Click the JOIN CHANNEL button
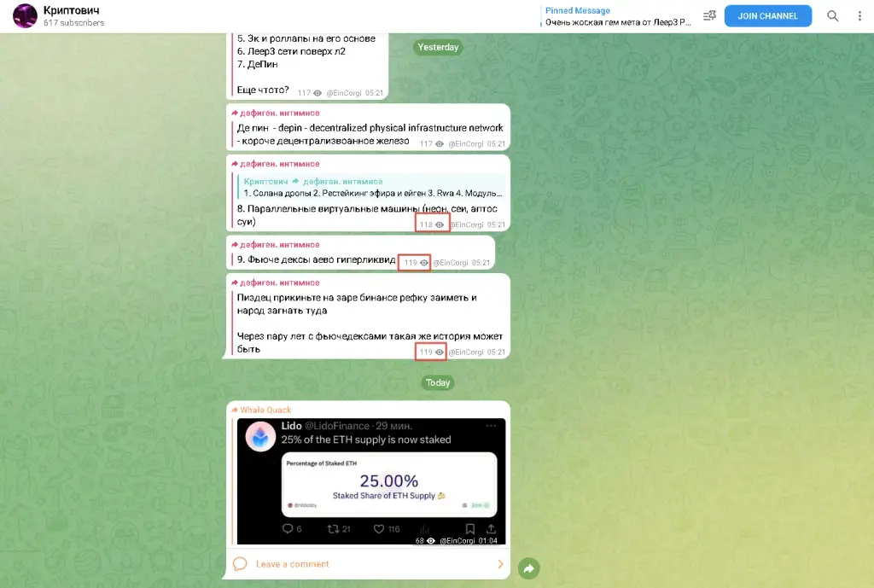Image resolution: width=874 pixels, height=588 pixels. (x=767, y=16)
